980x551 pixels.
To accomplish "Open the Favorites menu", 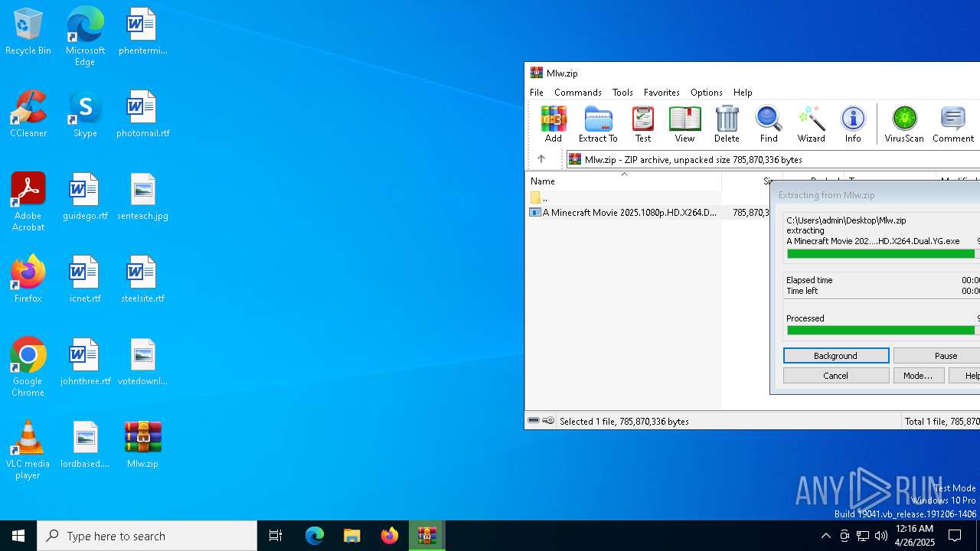I will (661, 92).
